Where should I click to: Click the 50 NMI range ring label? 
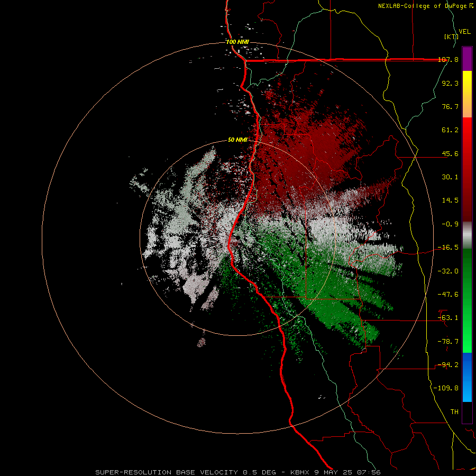(x=237, y=140)
